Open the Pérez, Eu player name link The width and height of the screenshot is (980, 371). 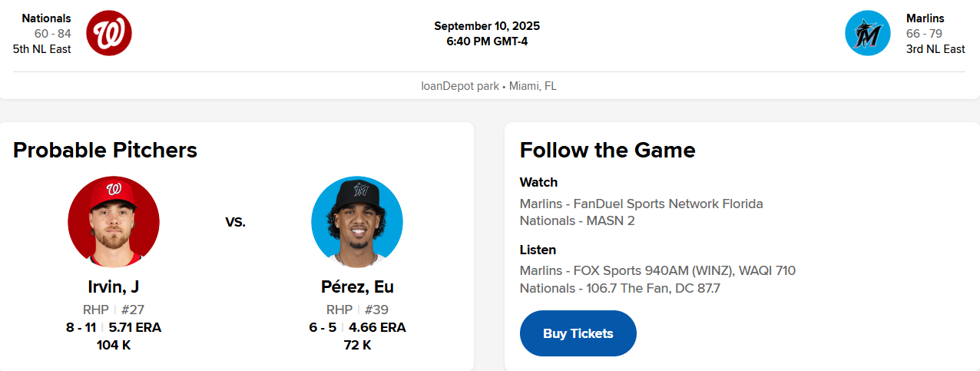[x=357, y=287]
